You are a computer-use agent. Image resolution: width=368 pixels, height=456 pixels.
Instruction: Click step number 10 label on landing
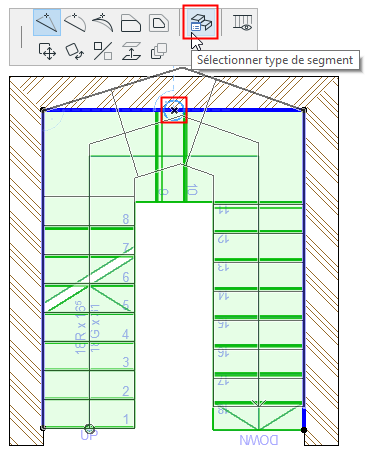[193, 189]
